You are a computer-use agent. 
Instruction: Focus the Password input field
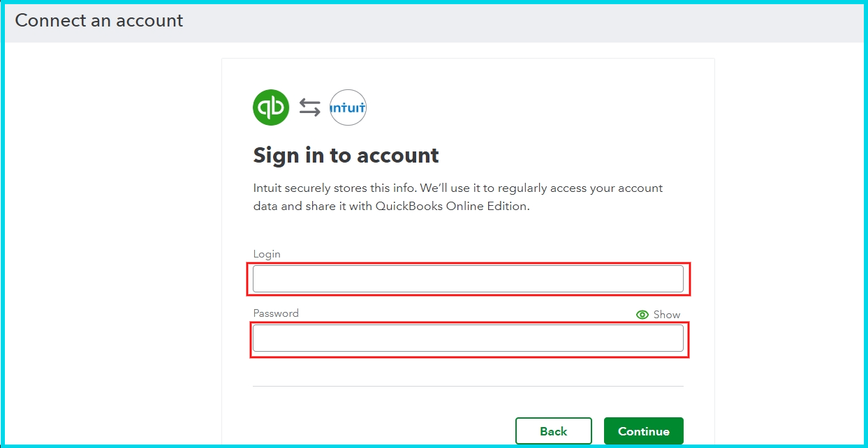(x=468, y=338)
